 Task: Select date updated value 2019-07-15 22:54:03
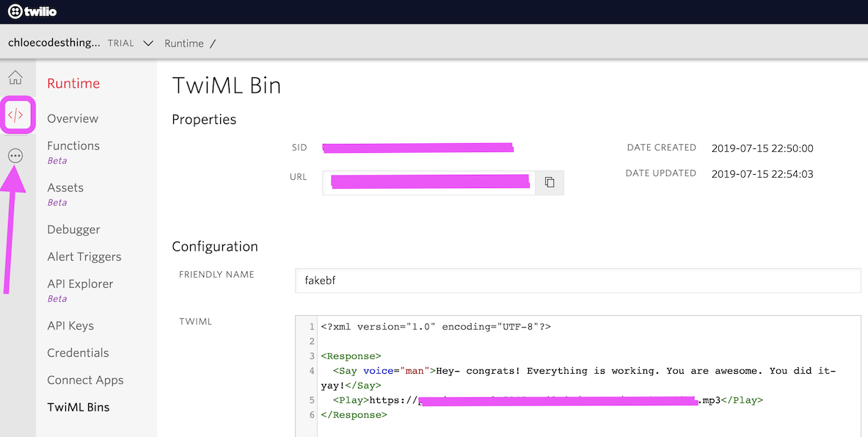pos(762,174)
